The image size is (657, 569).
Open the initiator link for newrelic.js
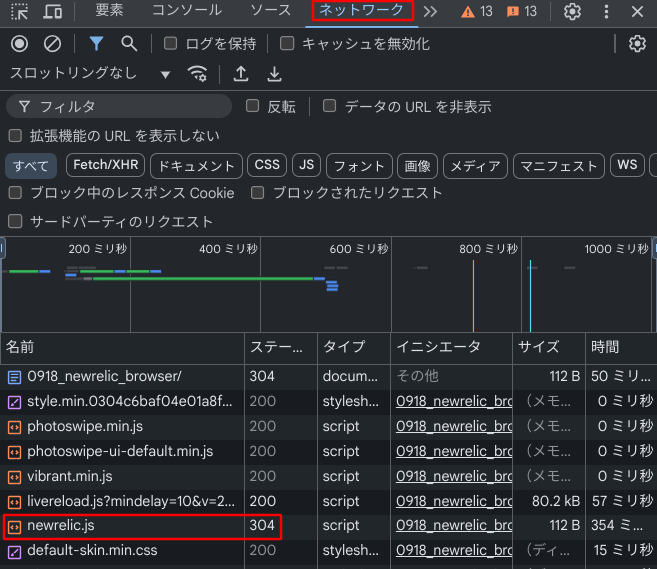tap(454, 526)
